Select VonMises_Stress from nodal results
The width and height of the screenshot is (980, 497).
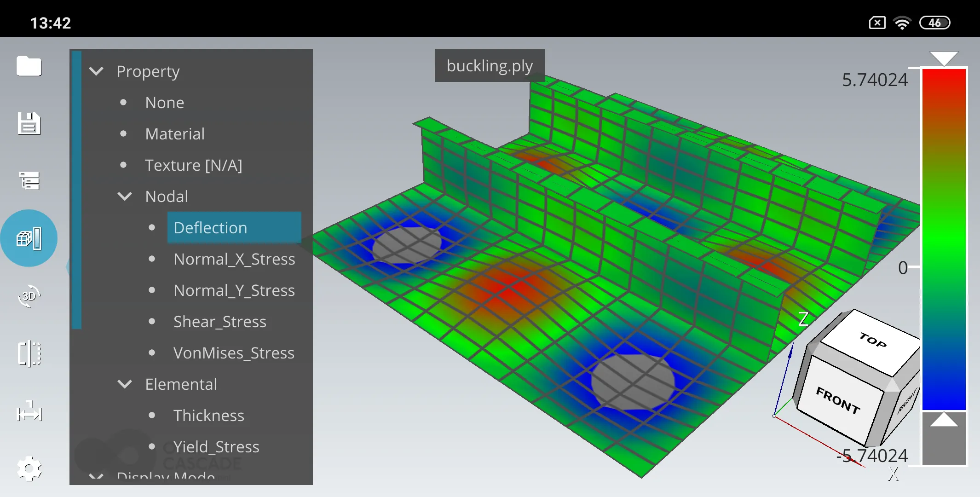234,353
